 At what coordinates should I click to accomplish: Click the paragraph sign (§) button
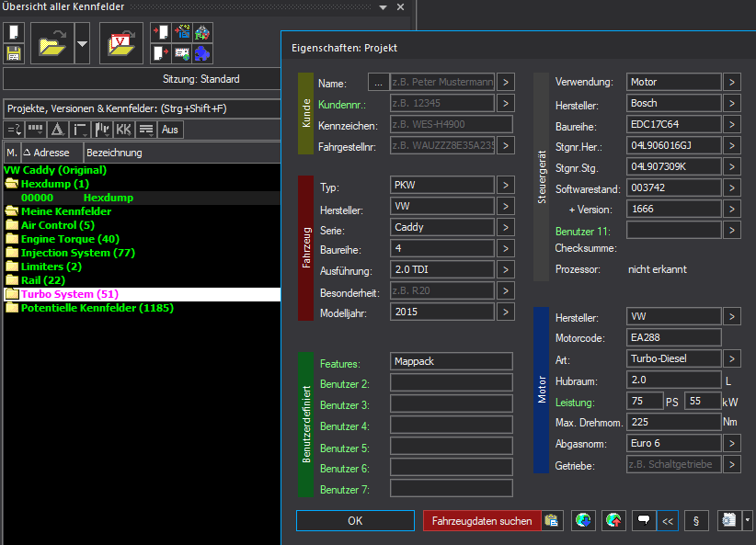(695, 521)
